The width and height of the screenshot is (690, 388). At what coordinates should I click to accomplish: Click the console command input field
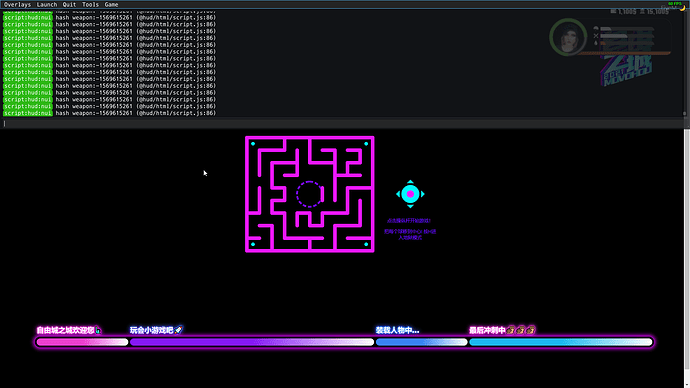(342, 124)
